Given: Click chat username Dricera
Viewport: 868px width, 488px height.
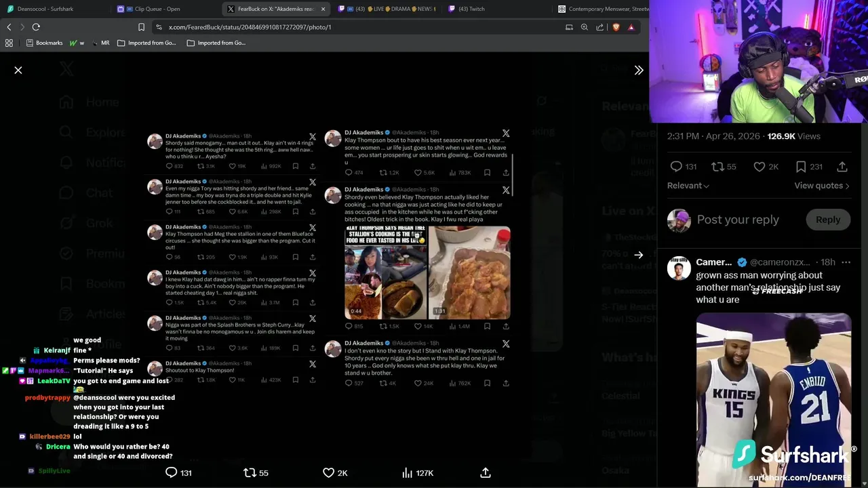Looking at the screenshot, I should point(58,447).
